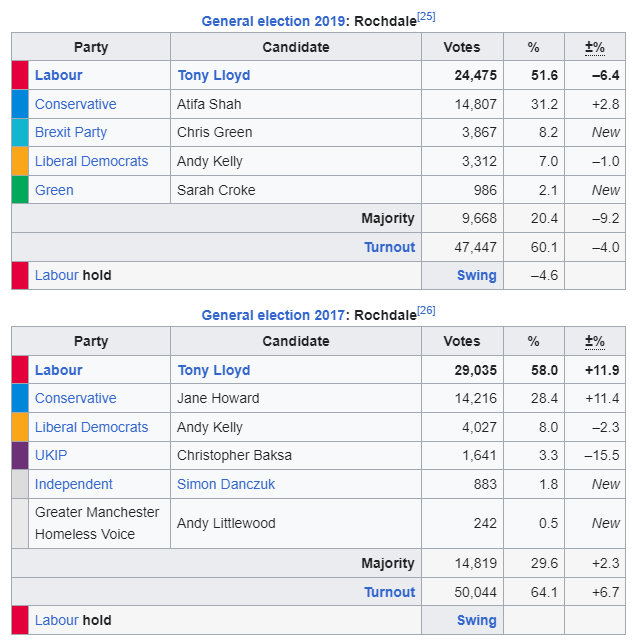The width and height of the screenshot is (632, 641).
Task: Open Independent party link
Action: point(74,484)
